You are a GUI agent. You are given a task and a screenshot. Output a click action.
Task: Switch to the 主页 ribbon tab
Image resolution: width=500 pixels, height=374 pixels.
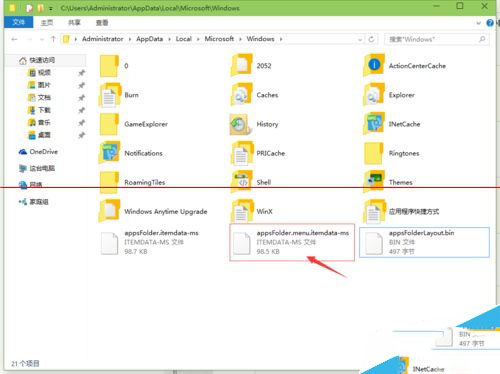point(47,23)
